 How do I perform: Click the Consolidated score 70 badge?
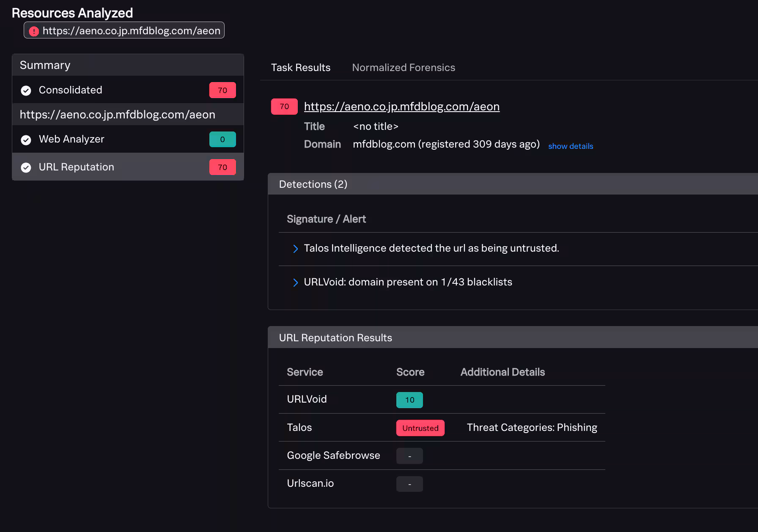222,90
